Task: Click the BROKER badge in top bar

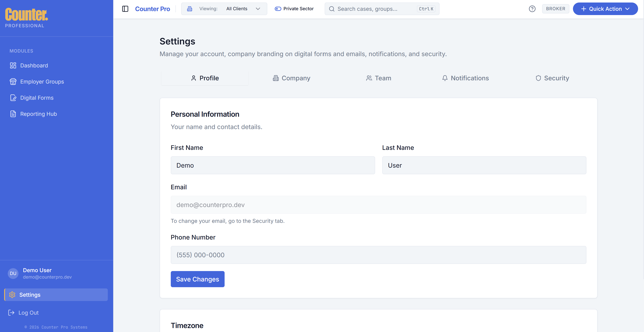Action: point(556,9)
